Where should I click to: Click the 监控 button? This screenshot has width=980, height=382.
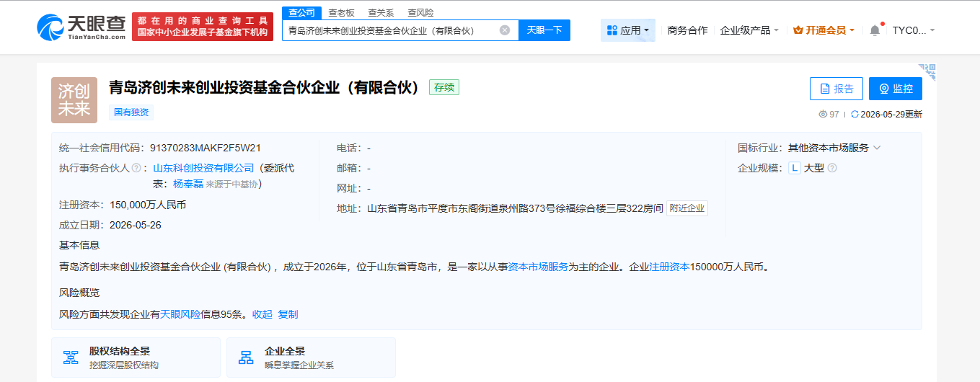[x=896, y=89]
